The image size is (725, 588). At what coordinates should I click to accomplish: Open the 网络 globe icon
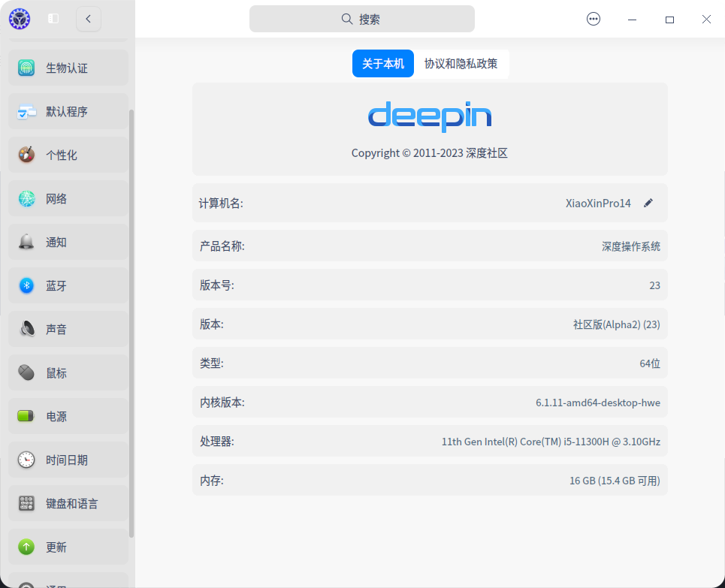(26, 199)
